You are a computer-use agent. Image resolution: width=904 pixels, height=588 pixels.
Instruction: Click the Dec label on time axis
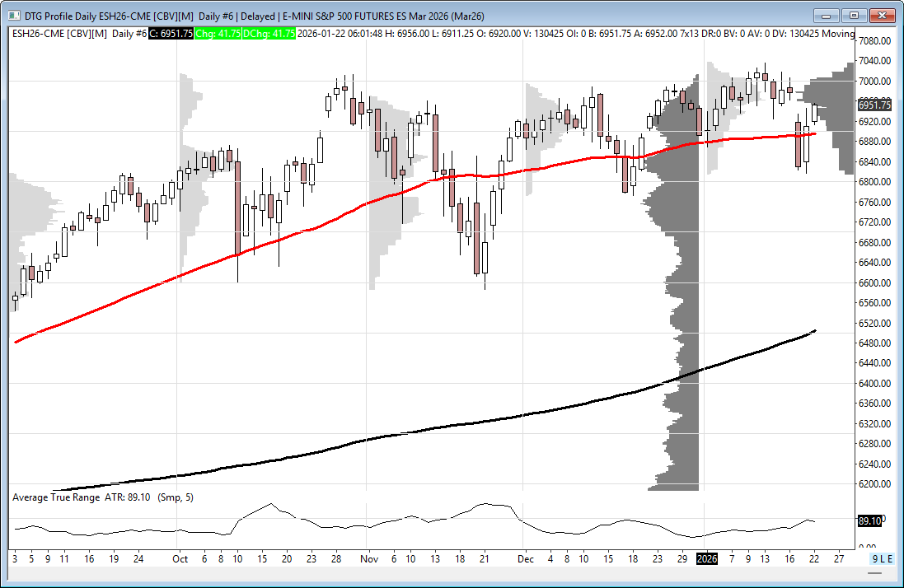pyautogui.click(x=527, y=558)
